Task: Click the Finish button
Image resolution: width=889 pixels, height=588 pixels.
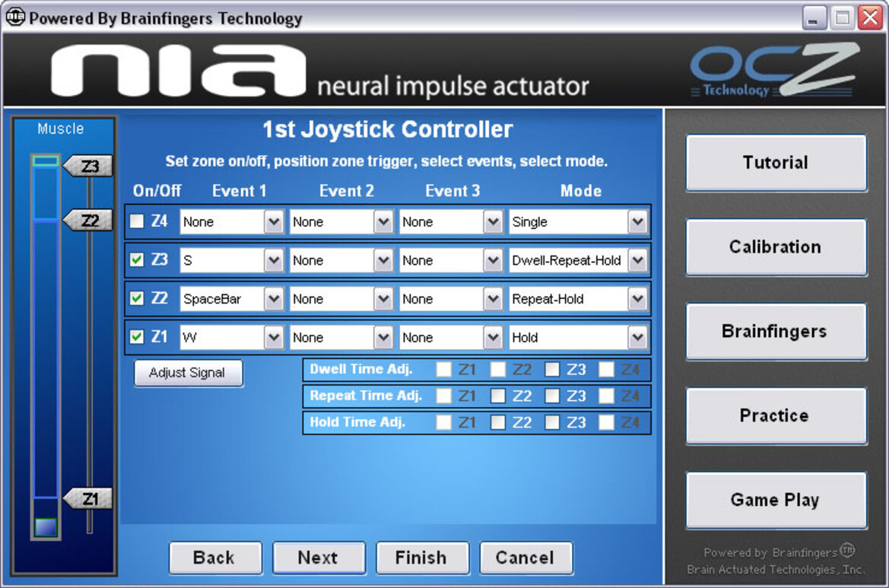Action: pyautogui.click(x=422, y=558)
